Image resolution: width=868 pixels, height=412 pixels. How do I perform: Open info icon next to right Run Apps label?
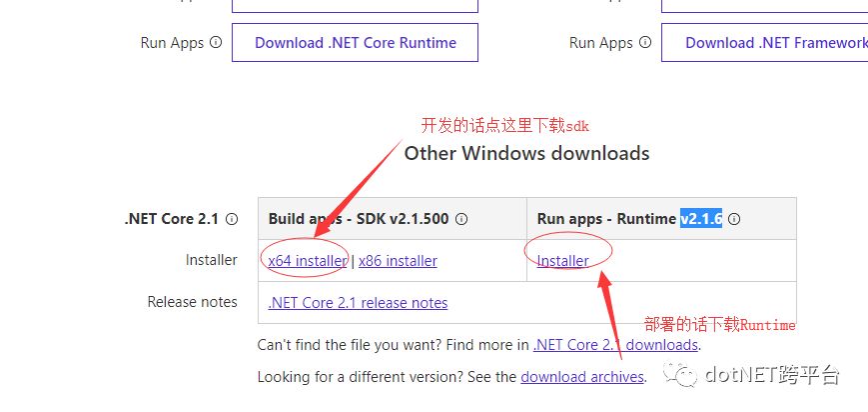[645, 42]
